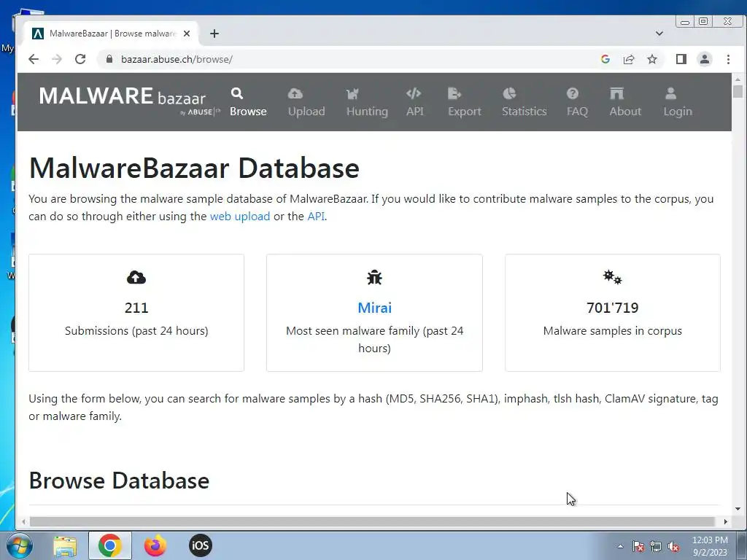Click the Export file icon in navbar

point(454,93)
